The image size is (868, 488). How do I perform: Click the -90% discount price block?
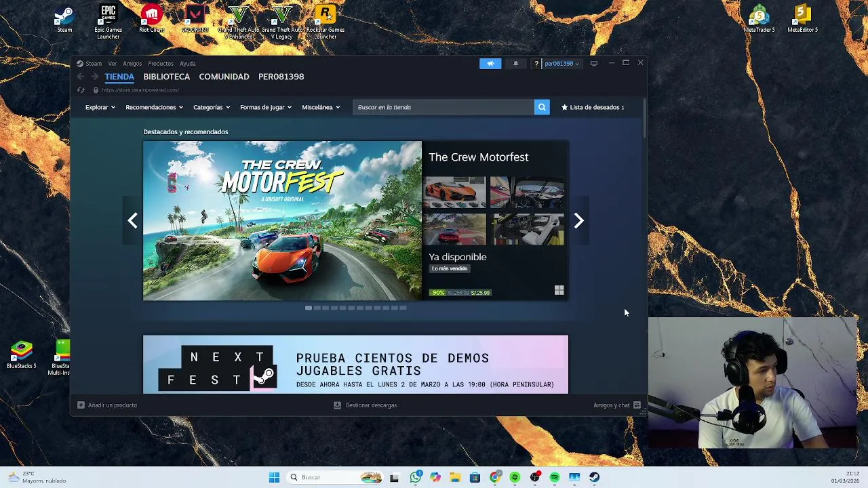point(460,293)
